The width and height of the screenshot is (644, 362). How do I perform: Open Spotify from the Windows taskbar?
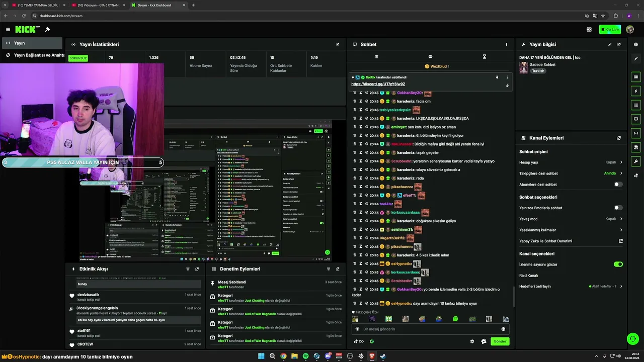pyautogui.click(x=305, y=356)
